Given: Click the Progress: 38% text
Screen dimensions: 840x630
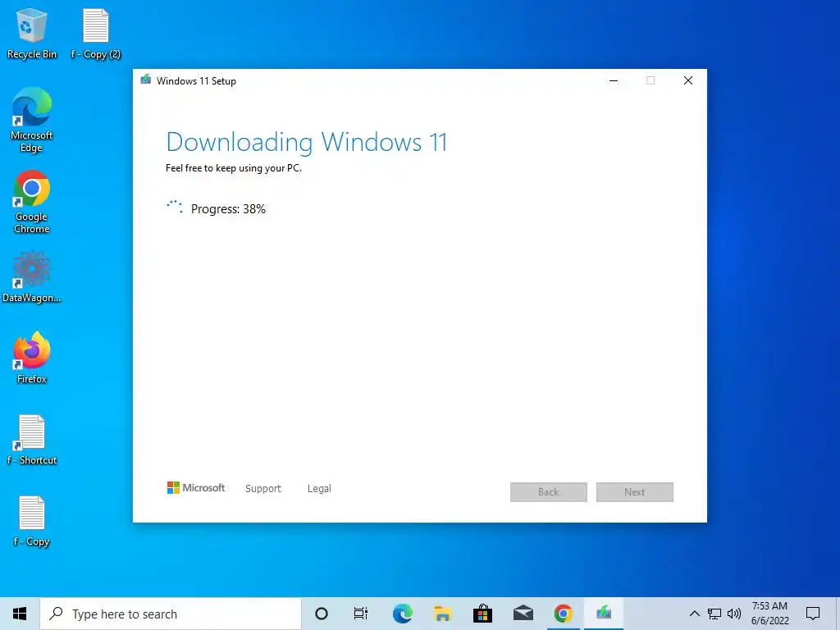Looking at the screenshot, I should tap(228, 209).
